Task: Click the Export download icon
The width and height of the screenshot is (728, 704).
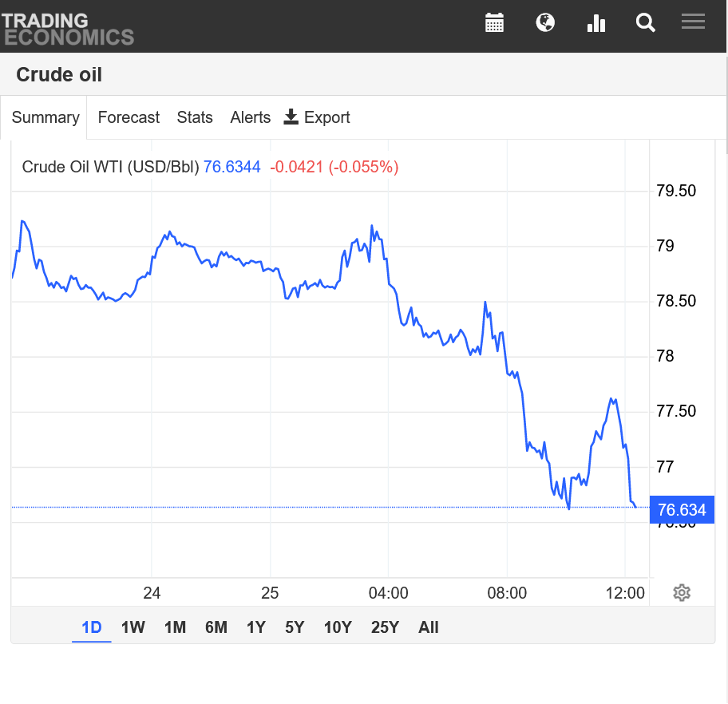Action: 291,117
